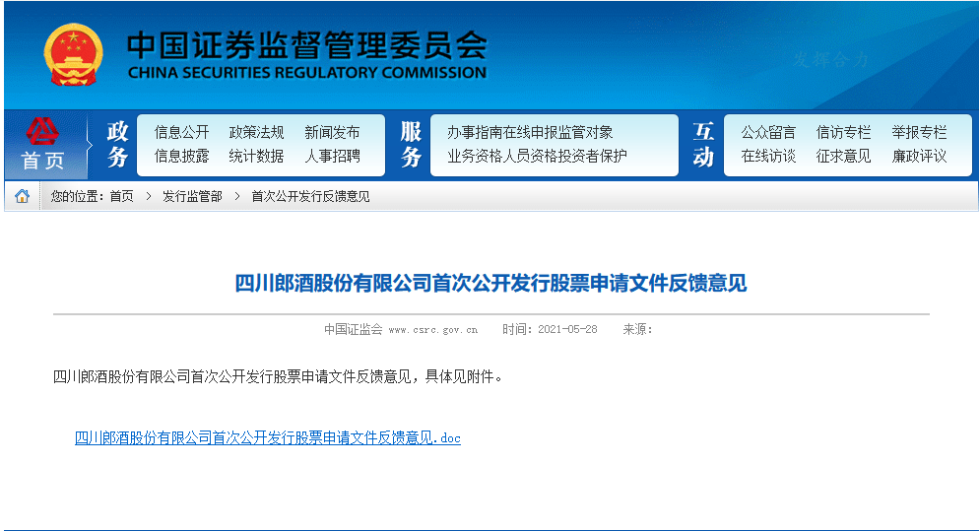Image resolution: width=980 pixels, height=531 pixels.
Task: Open the 信息披露 menu item
Action: (x=182, y=156)
